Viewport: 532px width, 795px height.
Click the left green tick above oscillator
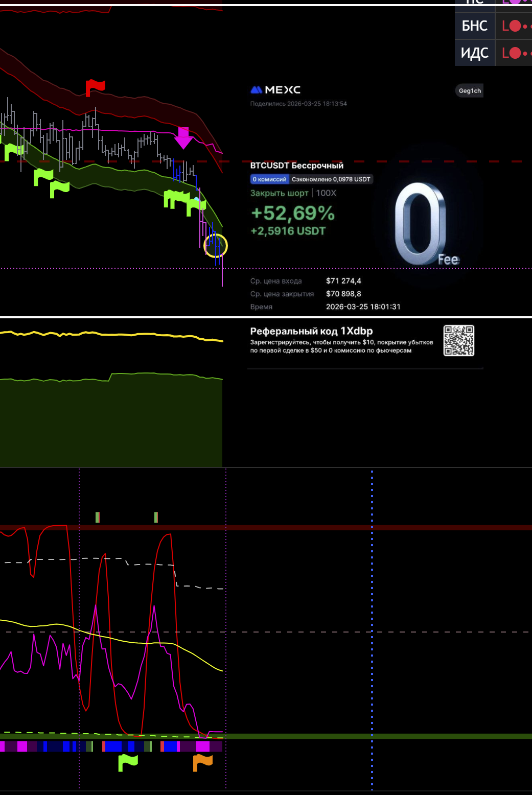pos(97,517)
